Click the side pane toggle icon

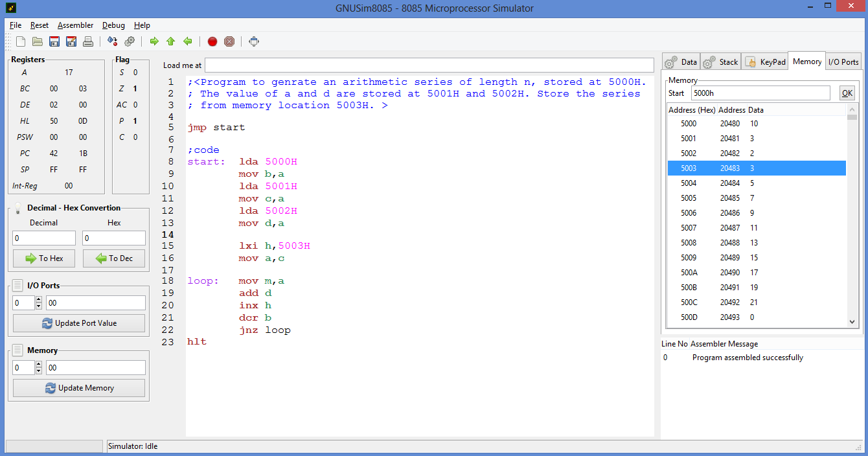(254, 41)
